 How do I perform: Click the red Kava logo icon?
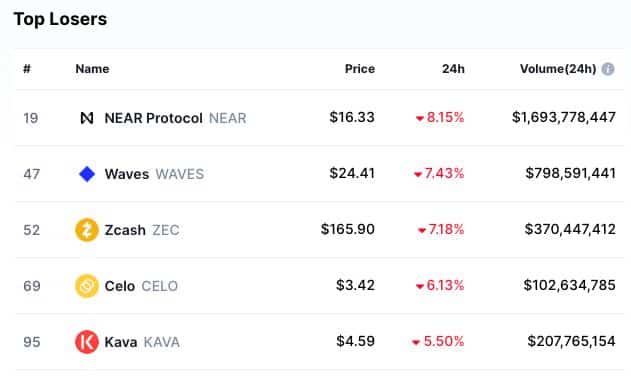[x=87, y=342]
